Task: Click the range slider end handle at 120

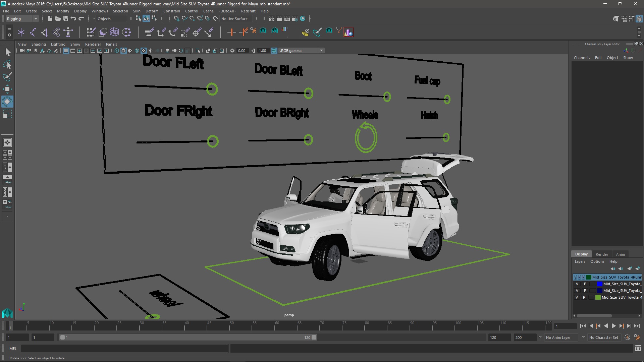Action: coord(314,338)
